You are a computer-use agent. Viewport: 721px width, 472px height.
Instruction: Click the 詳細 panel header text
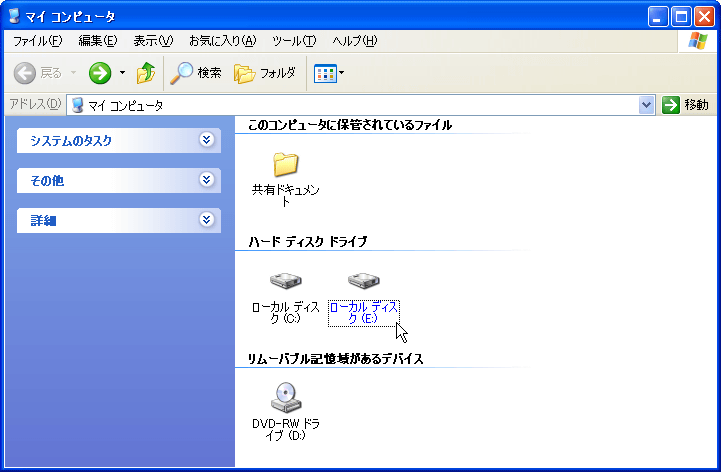43,221
